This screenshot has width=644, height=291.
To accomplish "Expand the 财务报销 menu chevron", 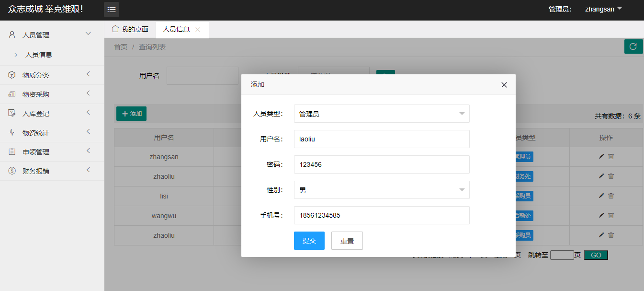I will pyautogui.click(x=88, y=170).
